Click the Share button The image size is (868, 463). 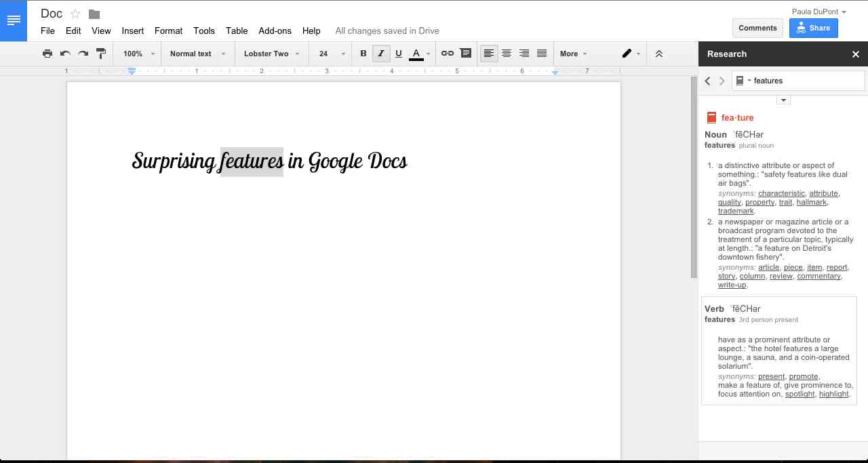tap(813, 28)
